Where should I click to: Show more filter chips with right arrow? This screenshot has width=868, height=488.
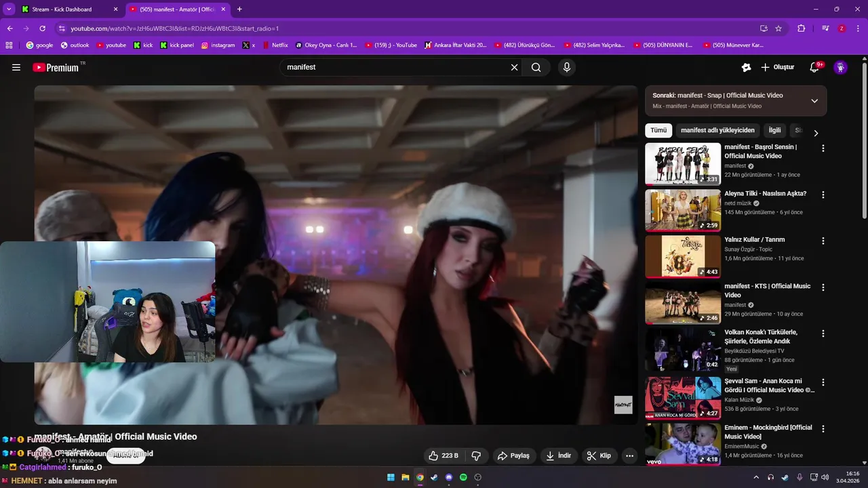[x=816, y=133]
